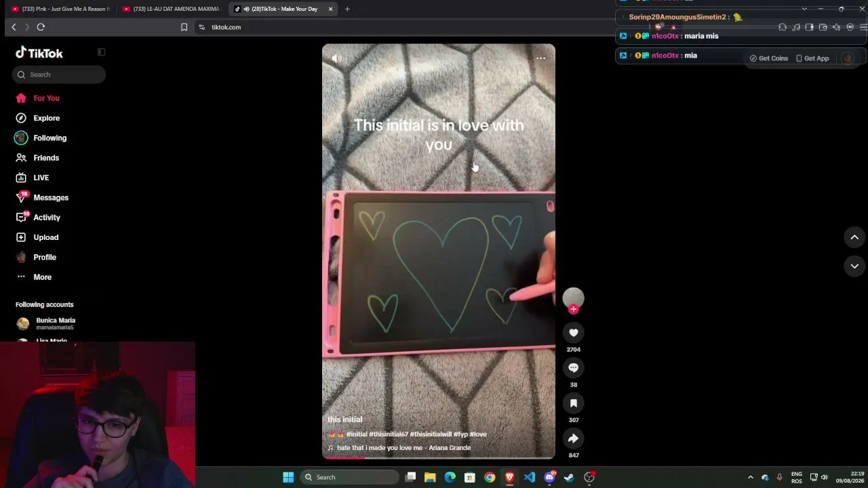The width and height of the screenshot is (868, 488).
Task: Open the Windows Start menu
Action: coord(288,477)
